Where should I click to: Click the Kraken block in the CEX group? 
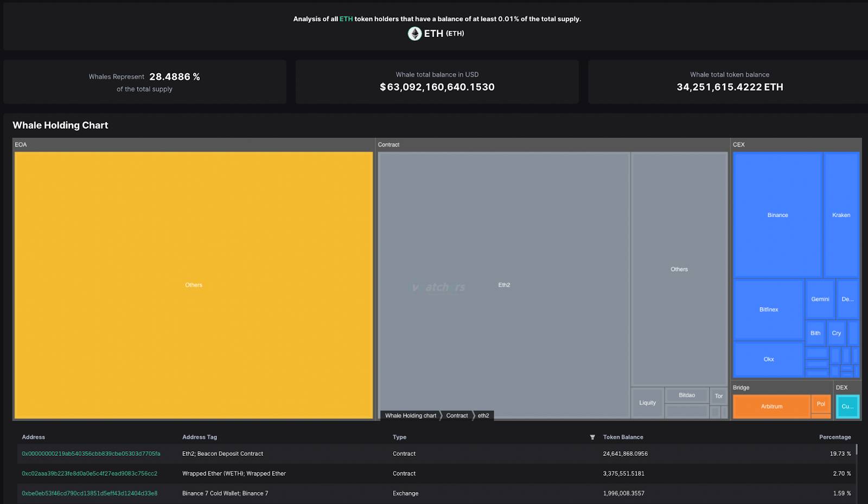coord(841,215)
